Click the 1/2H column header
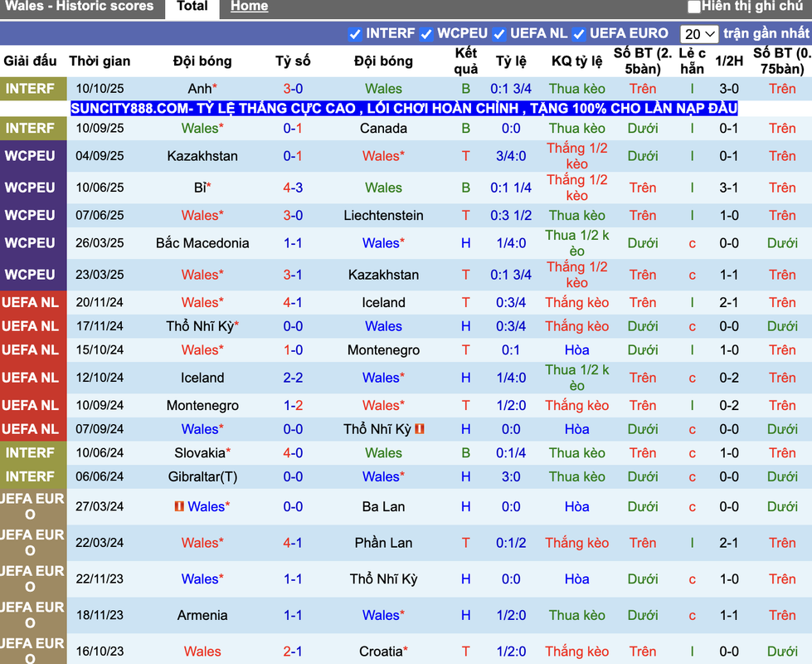Viewport: 812px width, 664px height. click(x=729, y=61)
